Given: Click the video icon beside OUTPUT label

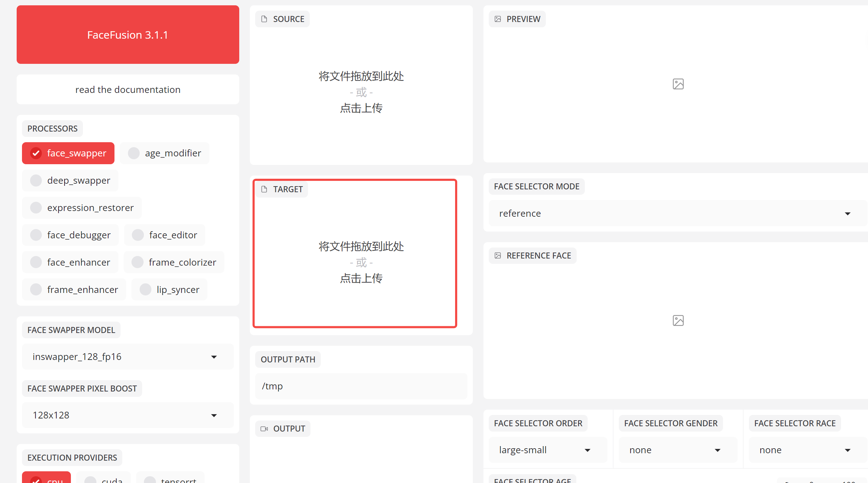Looking at the screenshot, I should (x=264, y=429).
